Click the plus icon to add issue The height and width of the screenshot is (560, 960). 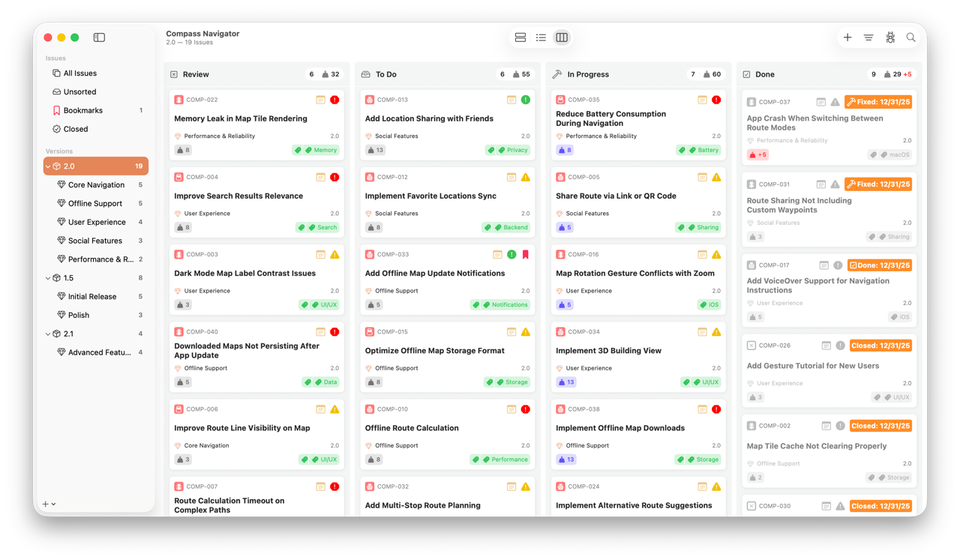click(x=847, y=37)
